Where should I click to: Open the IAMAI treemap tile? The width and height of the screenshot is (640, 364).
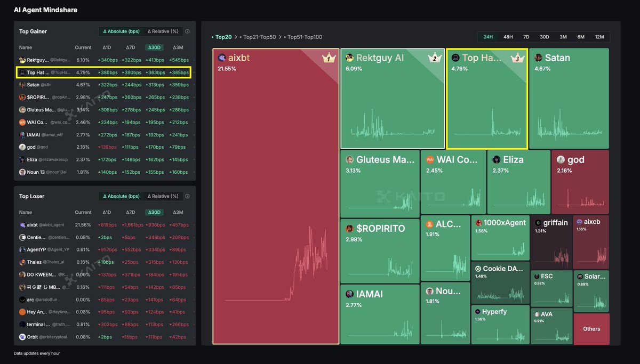380,314
